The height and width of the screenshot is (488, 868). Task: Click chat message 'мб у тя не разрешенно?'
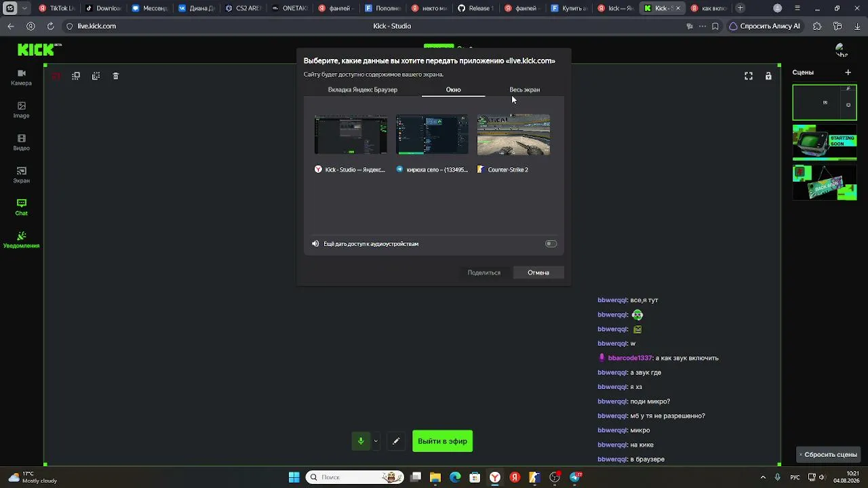click(668, 416)
